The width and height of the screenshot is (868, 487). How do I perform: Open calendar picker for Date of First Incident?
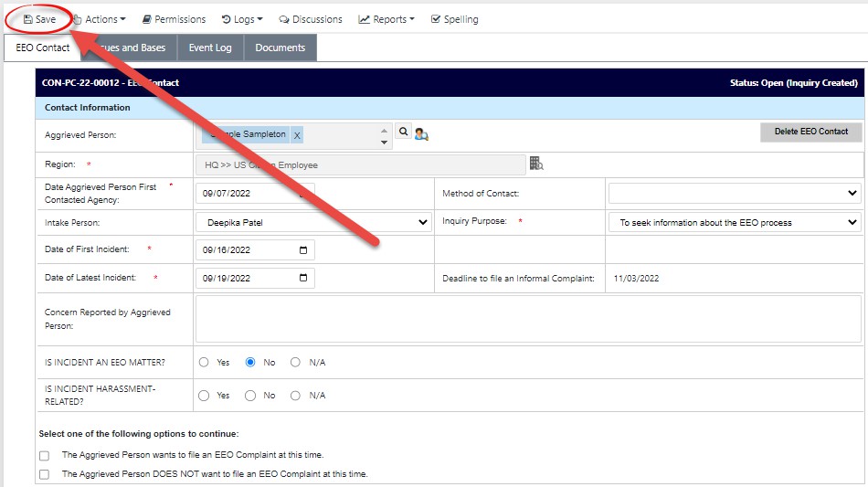tap(302, 250)
